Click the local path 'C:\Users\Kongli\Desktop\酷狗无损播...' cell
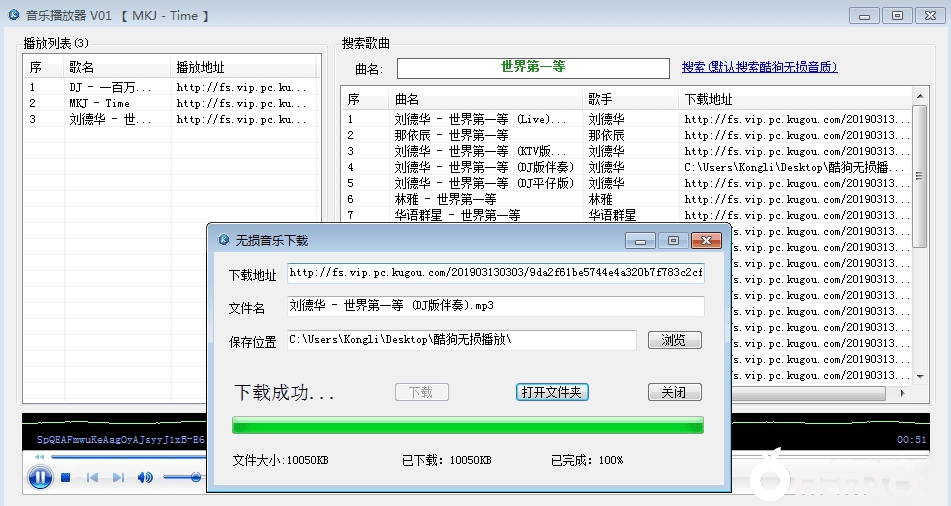The image size is (951, 506). coord(795,167)
